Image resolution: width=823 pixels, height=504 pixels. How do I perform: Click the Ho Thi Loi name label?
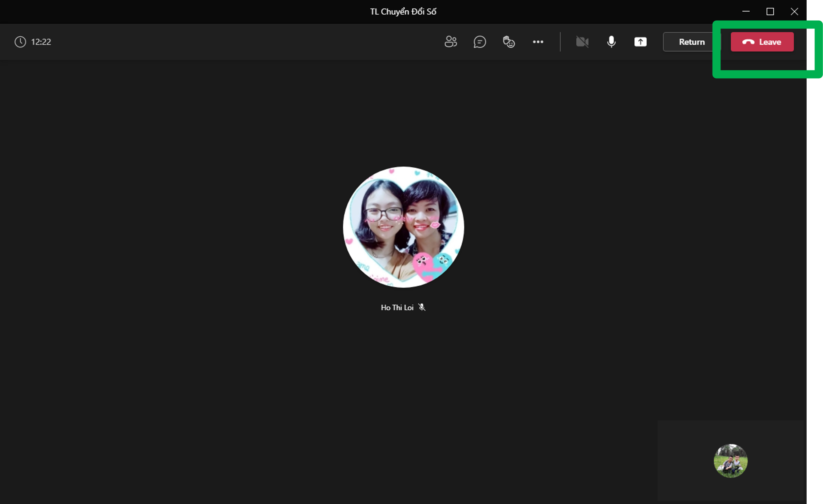pos(397,307)
